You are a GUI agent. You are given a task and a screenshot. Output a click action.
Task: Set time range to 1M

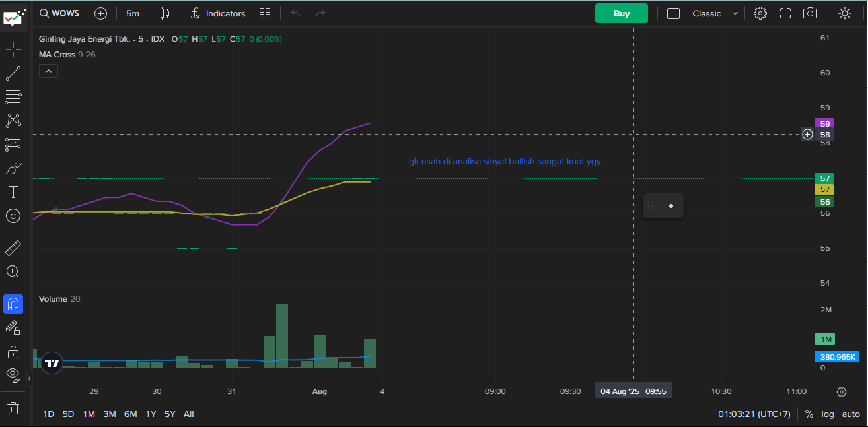89,414
